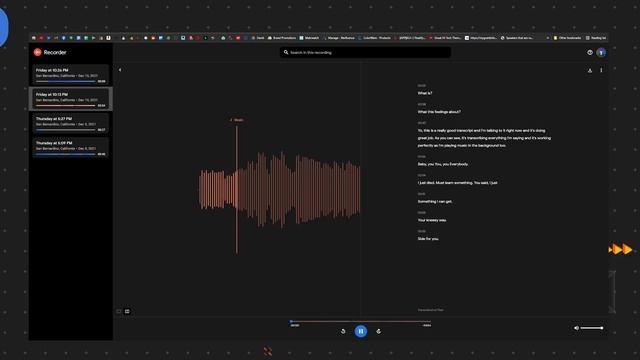Open the Thursday at 6:09 PM recording

click(x=71, y=148)
